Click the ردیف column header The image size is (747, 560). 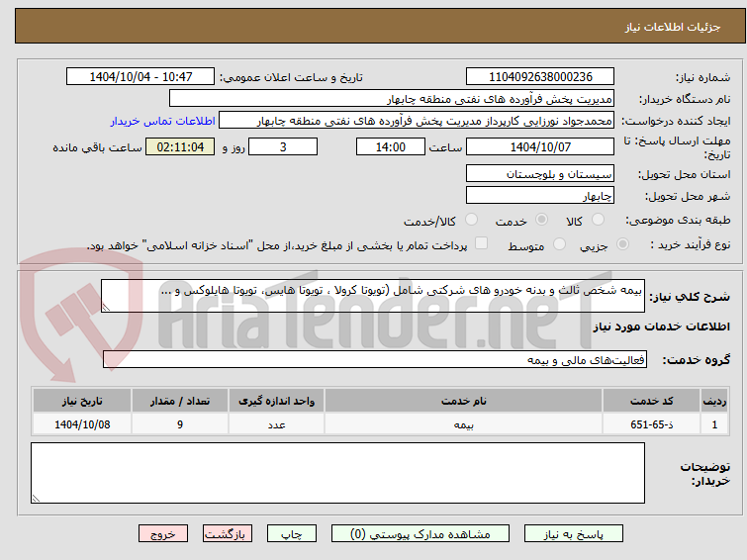(x=714, y=401)
